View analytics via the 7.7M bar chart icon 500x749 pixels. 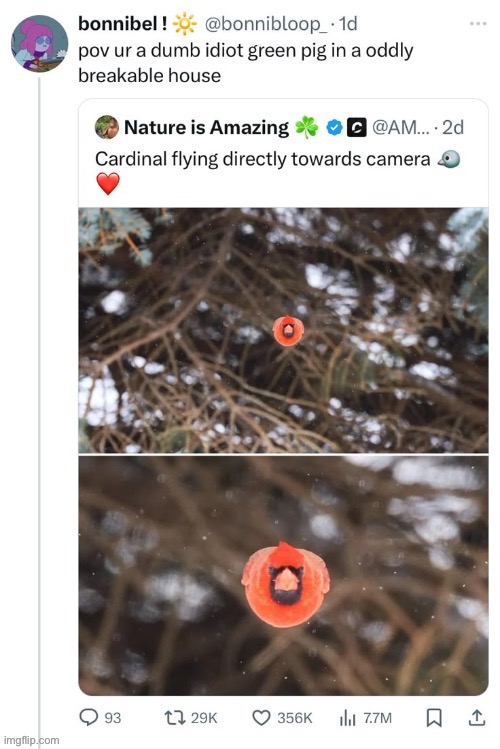pos(348,717)
